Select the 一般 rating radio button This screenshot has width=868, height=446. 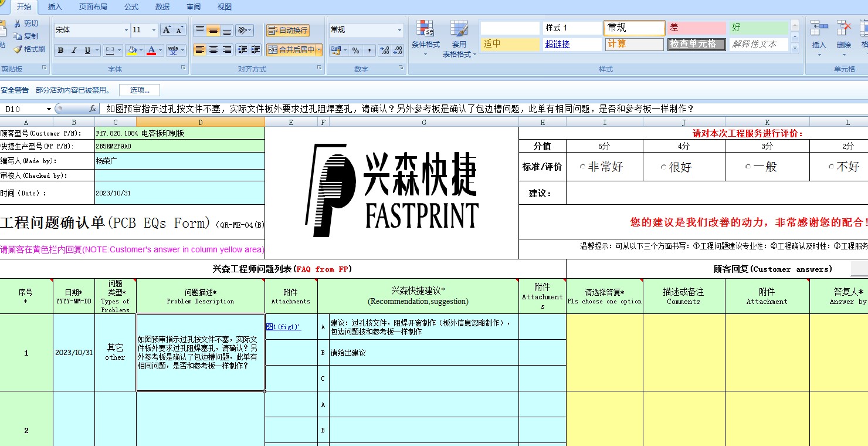coord(748,167)
